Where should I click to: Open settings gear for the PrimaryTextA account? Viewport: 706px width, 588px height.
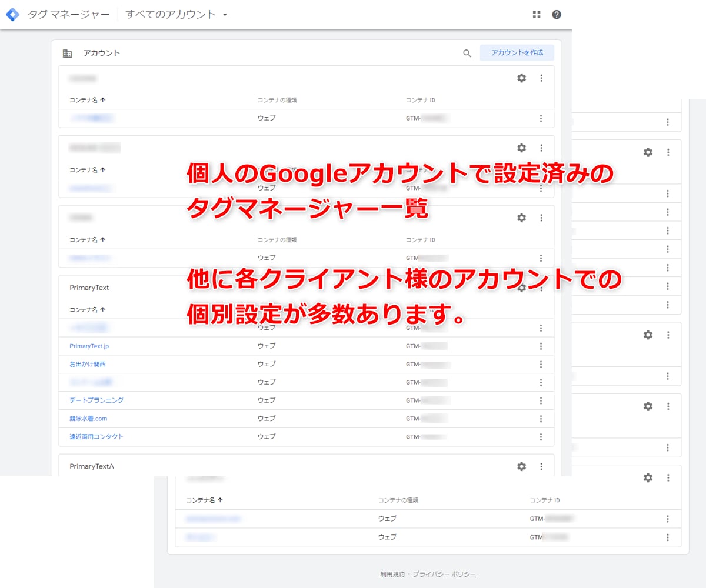point(521,466)
